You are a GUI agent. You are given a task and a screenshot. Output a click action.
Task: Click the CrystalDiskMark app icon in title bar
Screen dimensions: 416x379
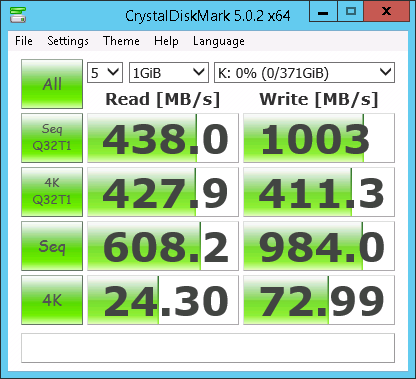point(18,14)
